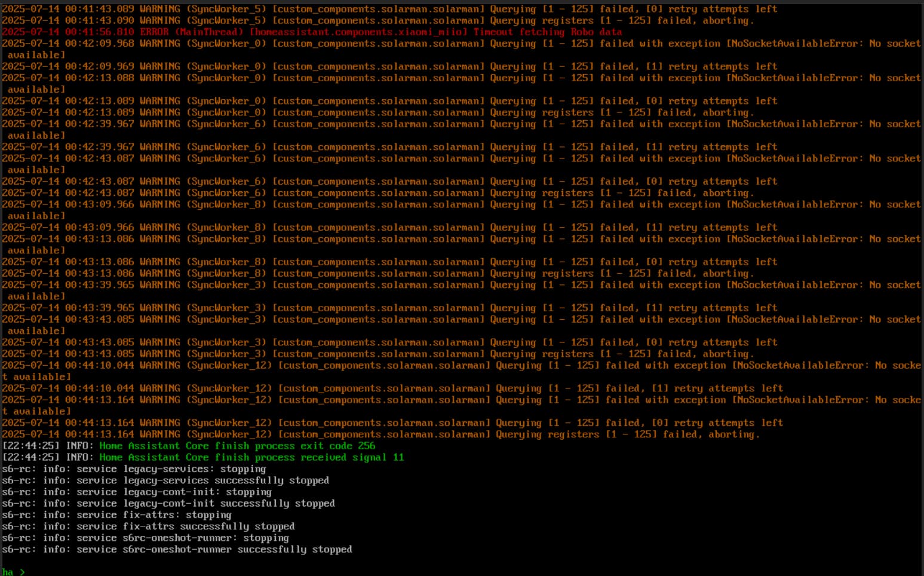Click the 'ha >' command prompt
This screenshot has height=576, width=924.
pos(14,572)
